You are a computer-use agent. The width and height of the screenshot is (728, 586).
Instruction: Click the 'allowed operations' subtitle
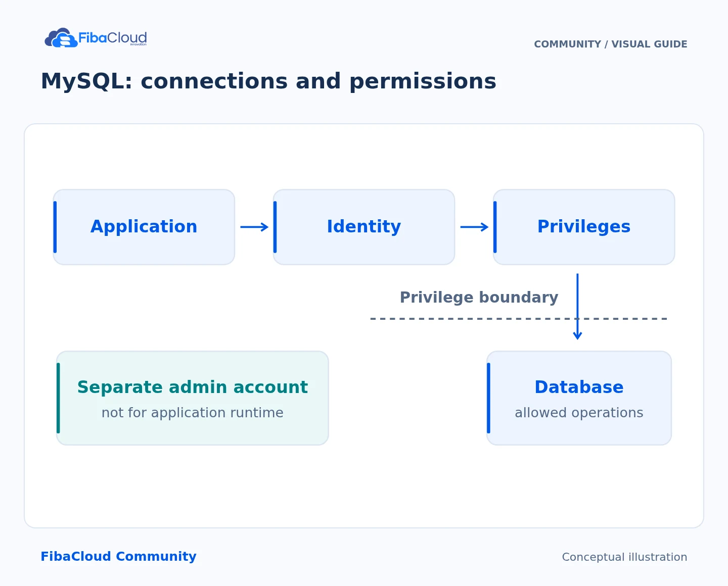pyautogui.click(x=579, y=413)
